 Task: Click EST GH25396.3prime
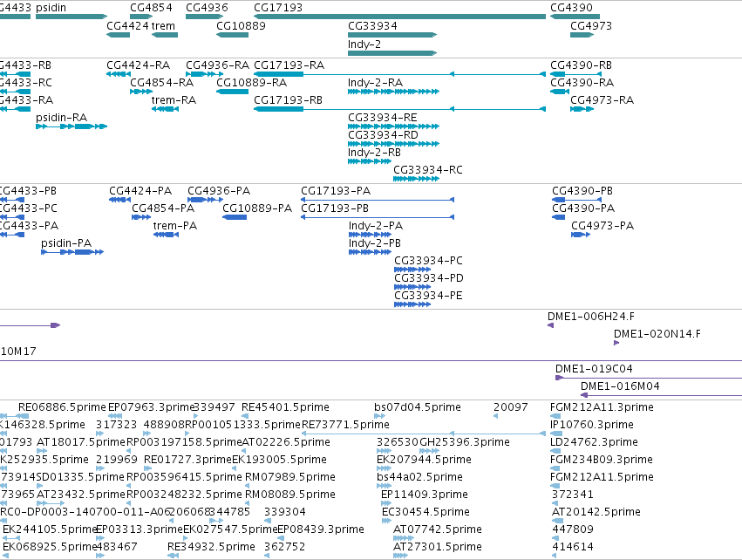tap(465, 442)
